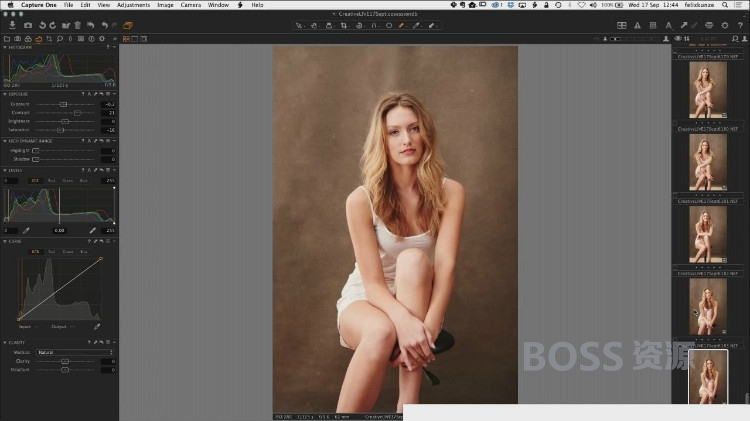750x421 pixels.
Task: Click the volume icon in menu bar
Action: click(x=593, y=5)
